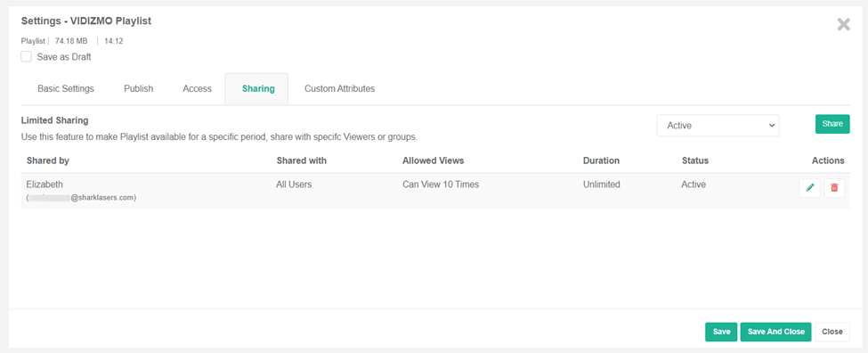The width and height of the screenshot is (868, 353).
Task: Click the green Share button
Action: [x=832, y=124]
